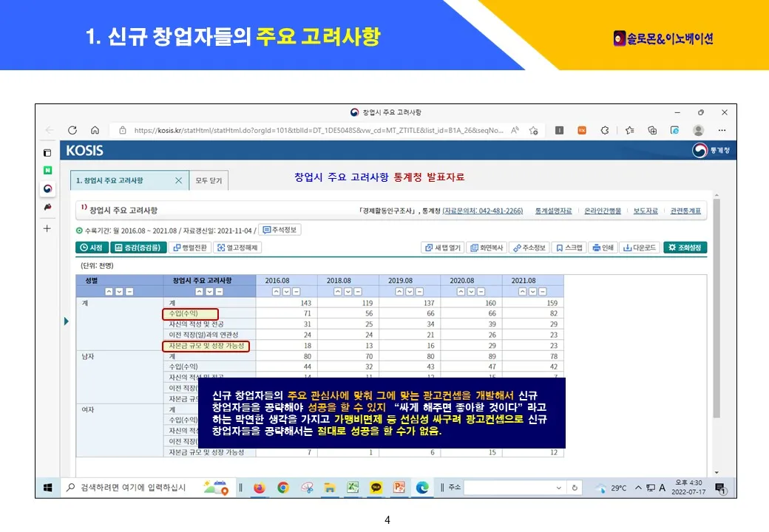
Task: Click the 모두 닫기 tab
Action: pos(209,180)
